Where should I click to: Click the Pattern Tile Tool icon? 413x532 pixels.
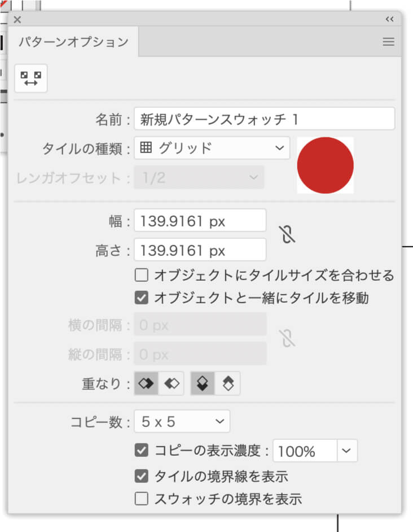pyautogui.click(x=31, y=78)
